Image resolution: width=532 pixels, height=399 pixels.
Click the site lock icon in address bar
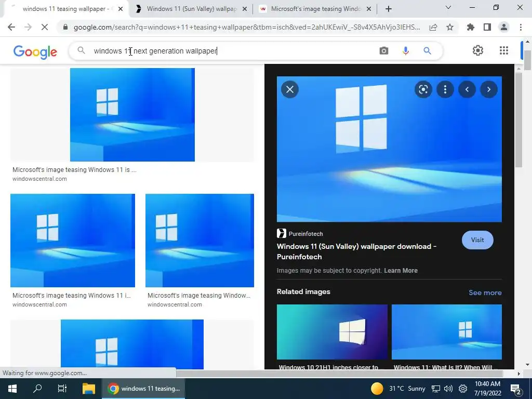point(66,27)
